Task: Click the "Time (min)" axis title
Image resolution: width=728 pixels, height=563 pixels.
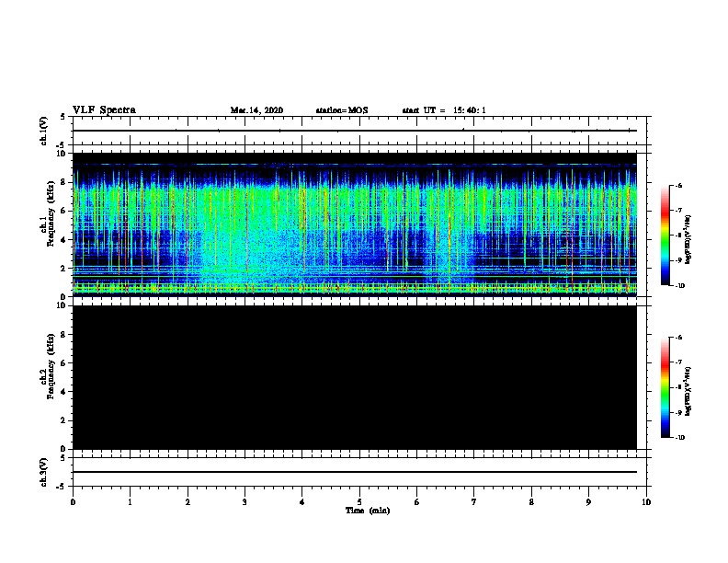Action: click(368, 511)
